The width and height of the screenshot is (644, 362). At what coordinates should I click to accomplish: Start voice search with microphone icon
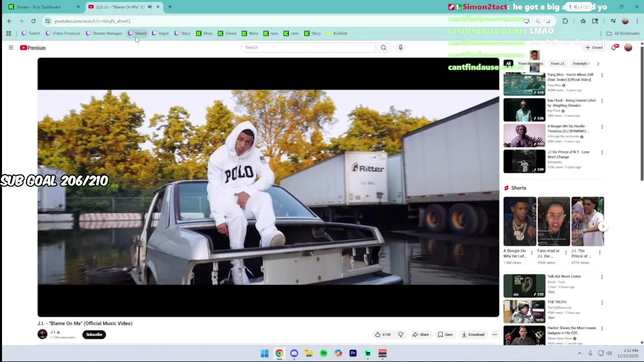[x=400, y=47]
